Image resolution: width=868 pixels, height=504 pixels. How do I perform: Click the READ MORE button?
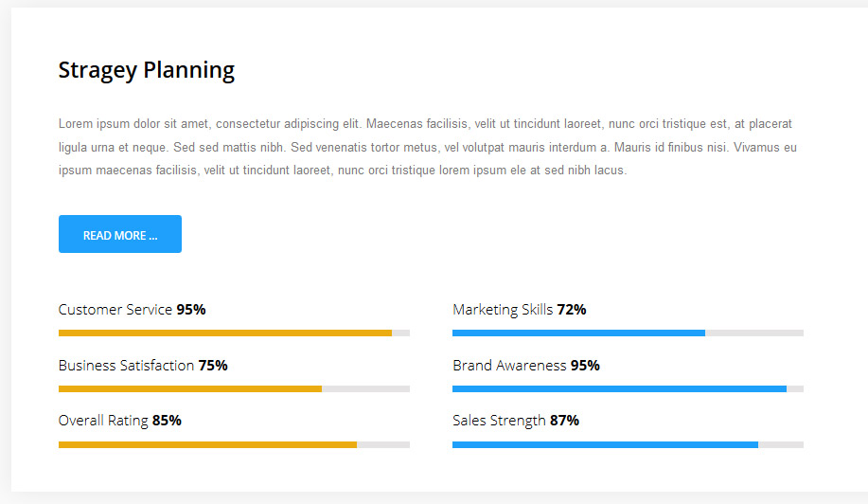[x=120, y=234]
